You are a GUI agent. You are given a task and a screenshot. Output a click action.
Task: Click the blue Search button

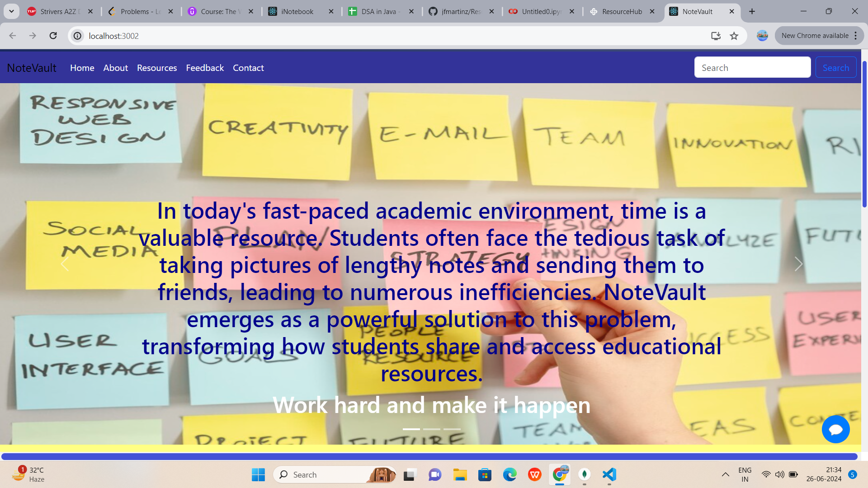pos(835,68)
